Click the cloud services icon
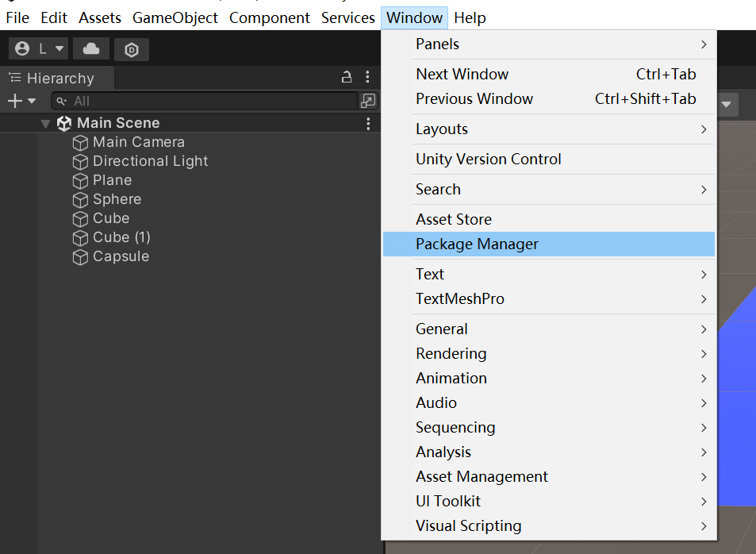Image resolution: width=756 pixels, height=554 pixels. click(91, 48)
